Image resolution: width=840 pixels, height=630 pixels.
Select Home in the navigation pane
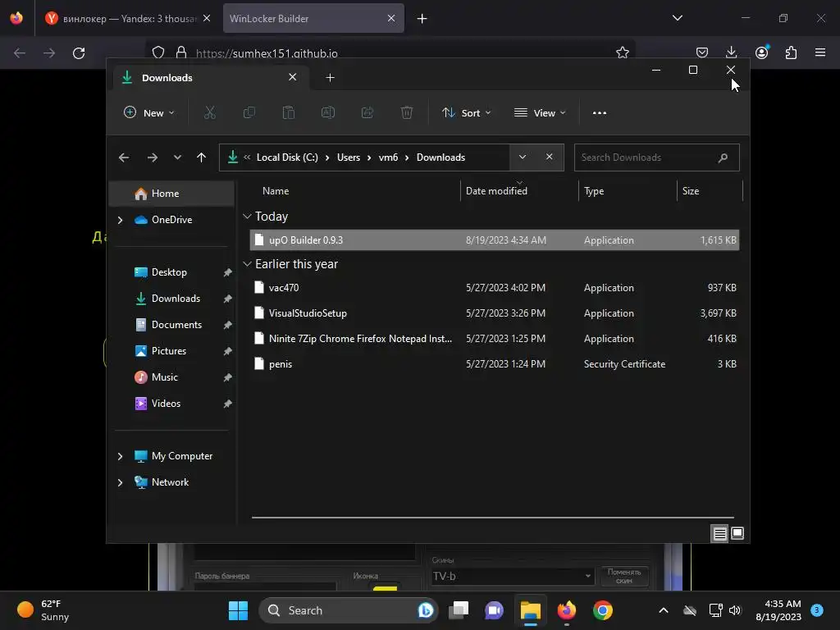pos(171,194)
